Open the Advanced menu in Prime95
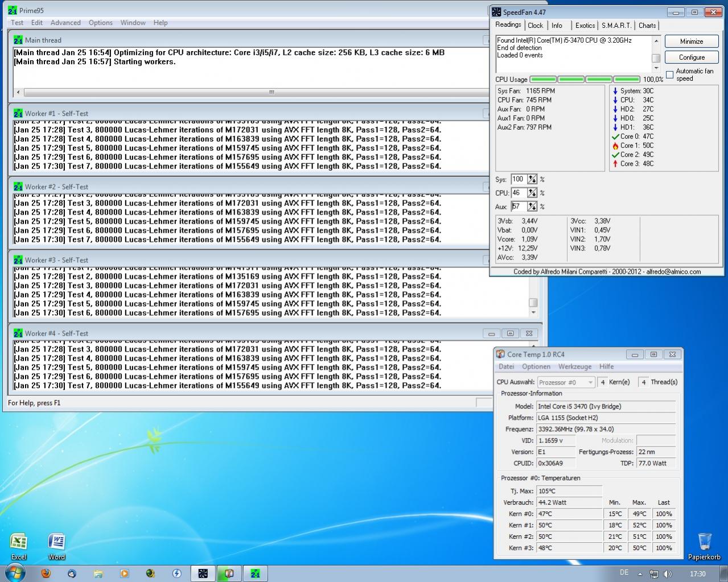 65,23
